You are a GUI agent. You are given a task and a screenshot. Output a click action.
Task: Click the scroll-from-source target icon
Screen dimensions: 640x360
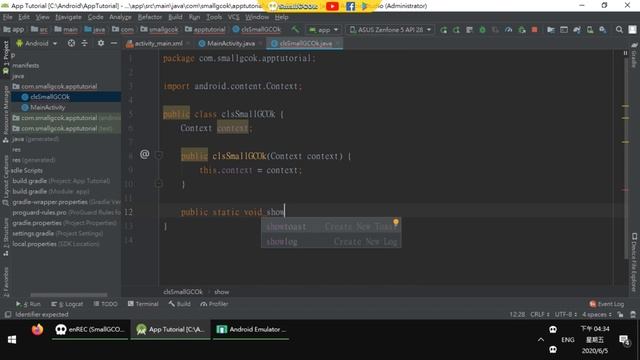pos(71,43)
